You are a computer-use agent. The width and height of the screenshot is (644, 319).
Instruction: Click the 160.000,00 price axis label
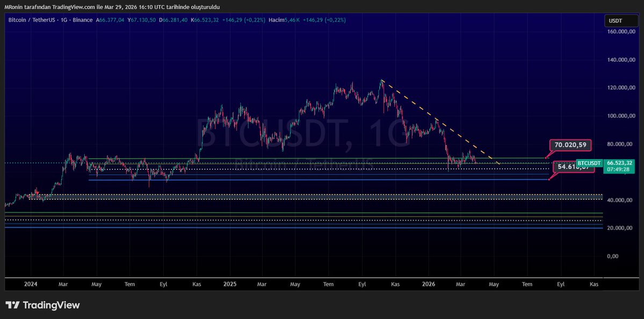(x=620, y=32)
